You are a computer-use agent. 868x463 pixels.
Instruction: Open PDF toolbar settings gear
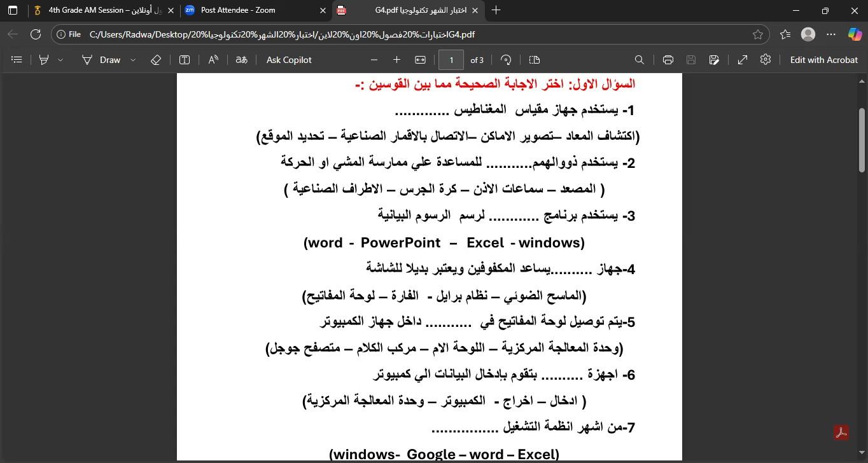[x=766, y=59]
